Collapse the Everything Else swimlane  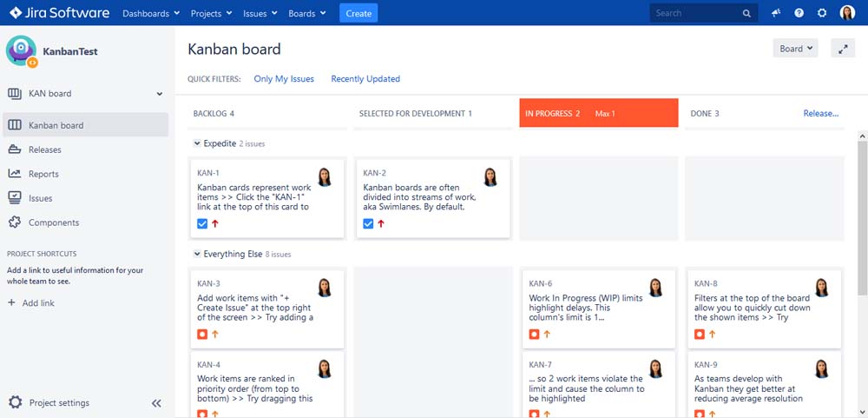point(196,254)
